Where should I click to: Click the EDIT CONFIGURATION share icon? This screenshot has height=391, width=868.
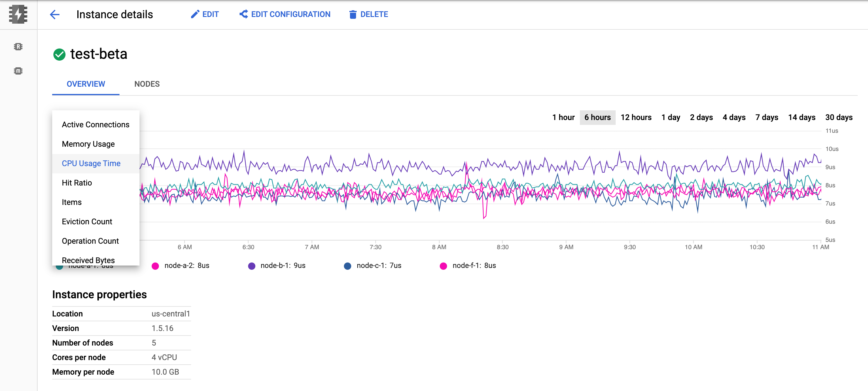pos(244,15)
